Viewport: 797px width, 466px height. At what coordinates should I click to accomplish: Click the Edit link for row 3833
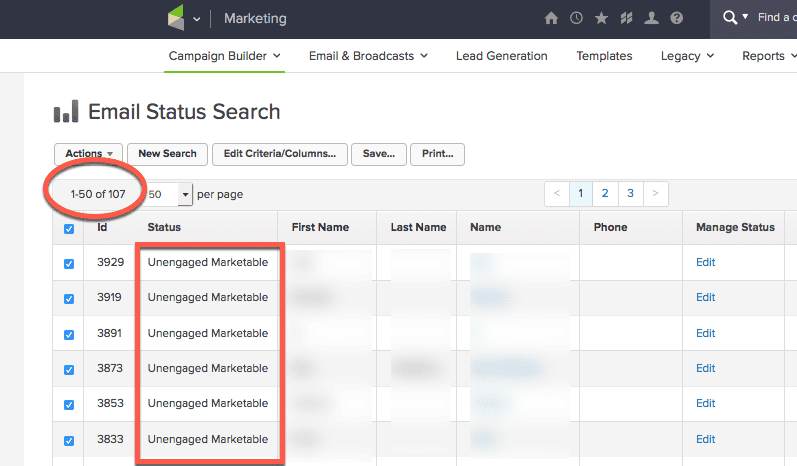[x=706, y=439]
